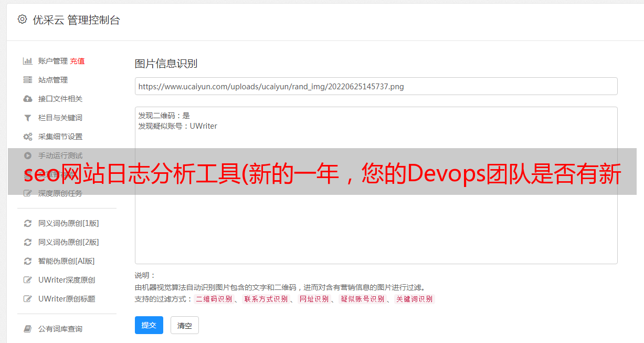Click the edit icon for 深度原创任务
The image size is (644, 343).
(x=28, y=193)
